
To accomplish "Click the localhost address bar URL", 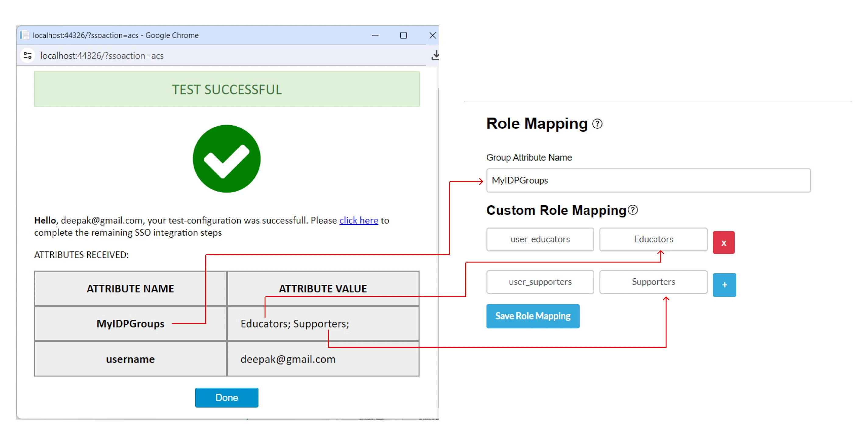I will pyautogui.click(x=102, y=56).
